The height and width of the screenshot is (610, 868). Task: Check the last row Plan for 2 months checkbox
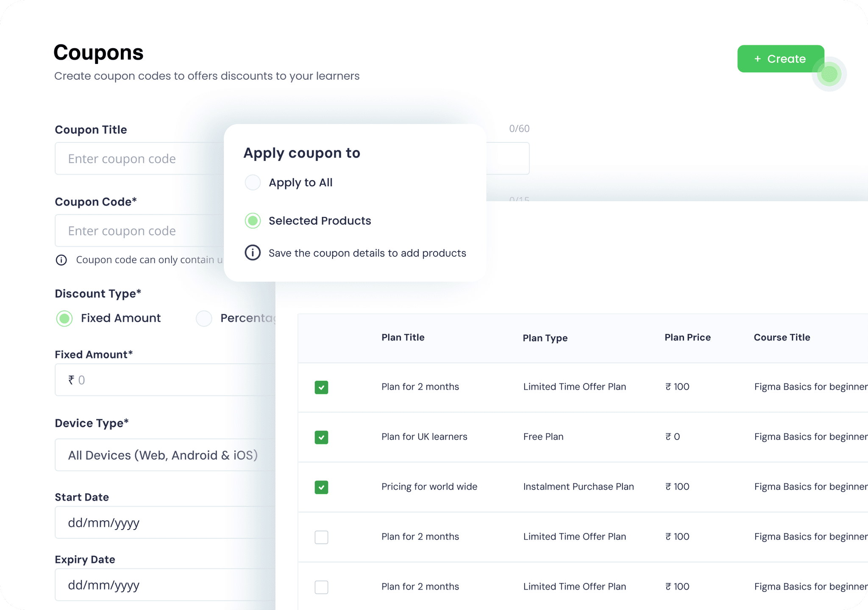321,587
